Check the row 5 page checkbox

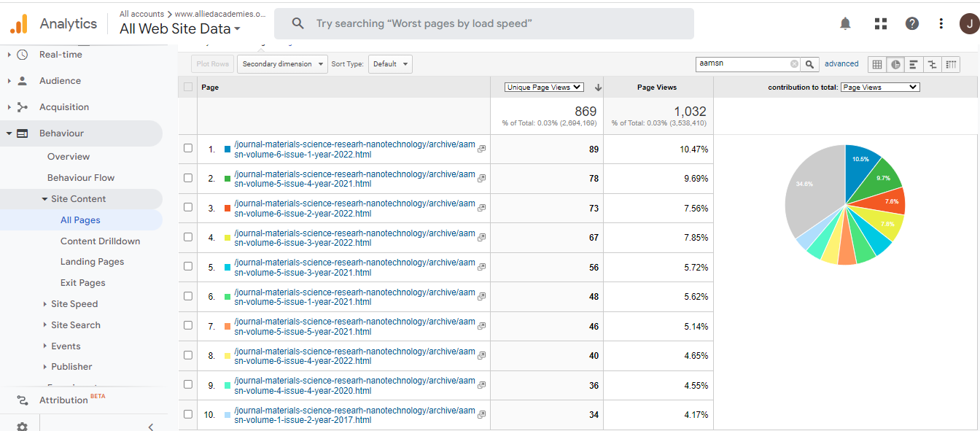tap(188, 266)
